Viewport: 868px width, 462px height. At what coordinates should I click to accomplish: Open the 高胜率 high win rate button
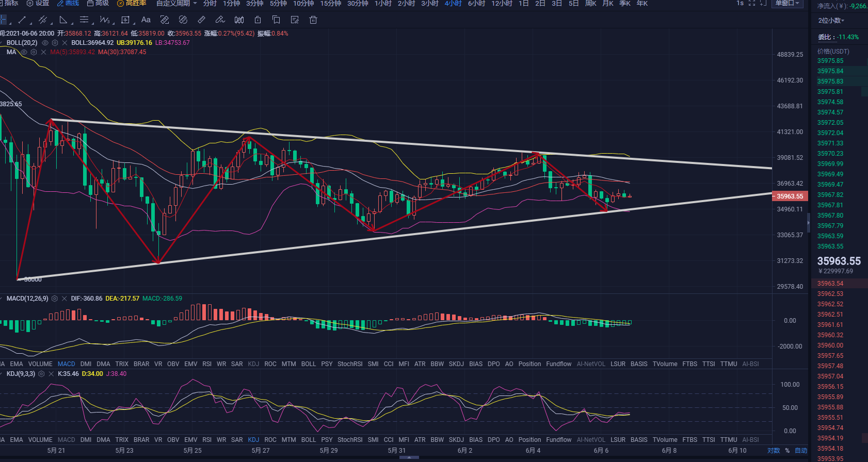[x=132, y=3]
